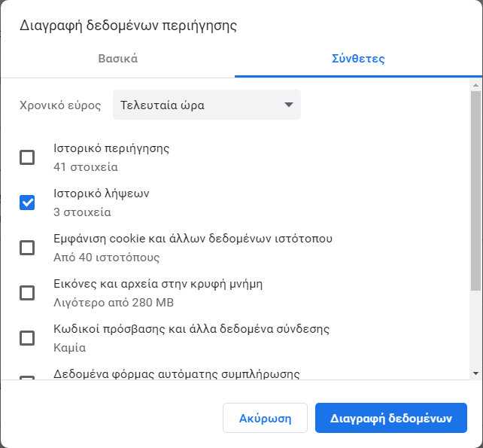Click the 'Από 40 ιστοτόπους' subtext
The height and width of the screenshot is (448, 483).
(x=107, y=258)
